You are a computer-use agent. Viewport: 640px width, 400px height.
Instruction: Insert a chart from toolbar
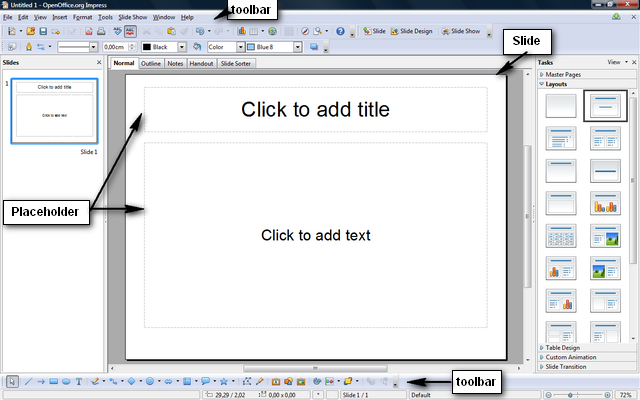point(242,31)
